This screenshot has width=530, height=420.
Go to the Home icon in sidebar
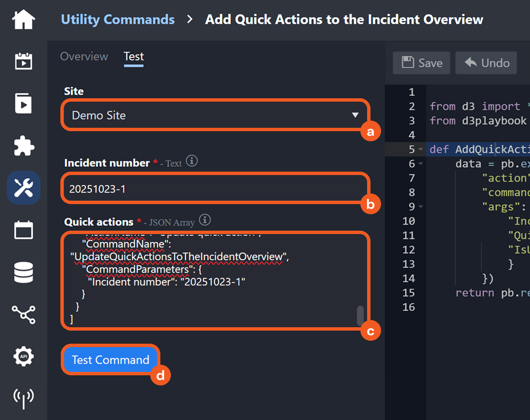pos(24,20)
